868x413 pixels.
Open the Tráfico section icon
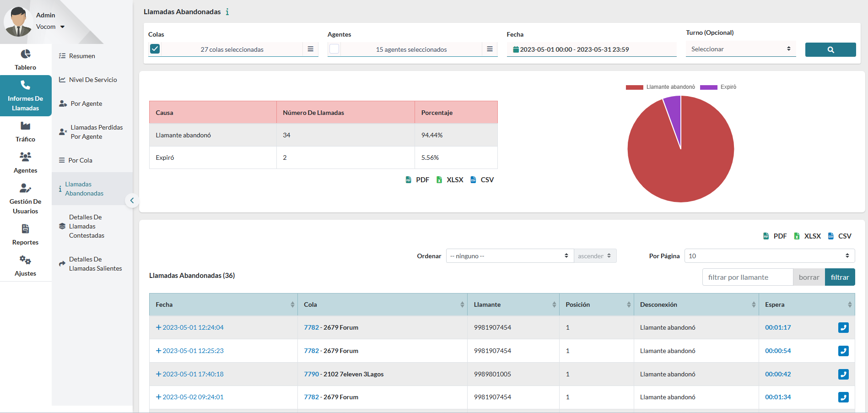click(26, 126)
